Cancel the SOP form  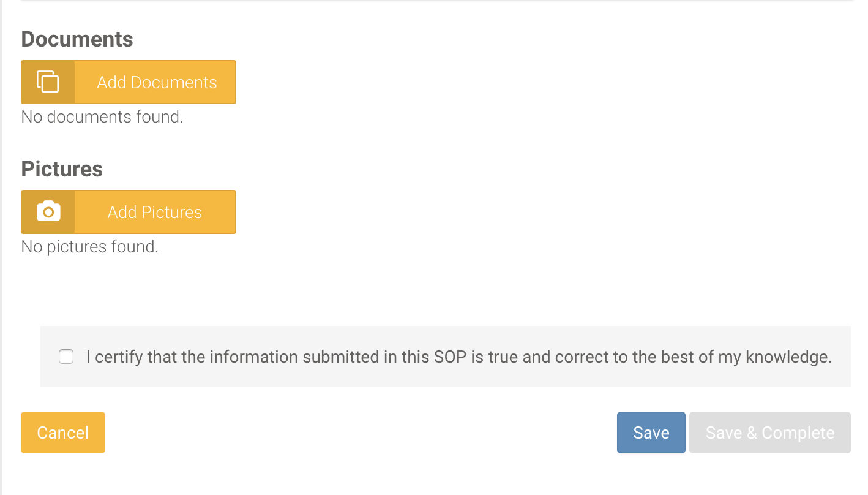[63, 433]
